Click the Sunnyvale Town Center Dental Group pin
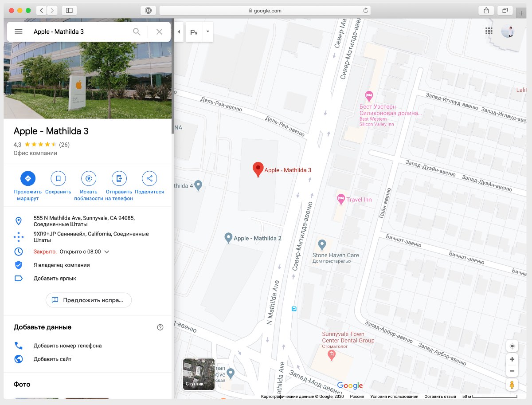 tap(331, 354)
